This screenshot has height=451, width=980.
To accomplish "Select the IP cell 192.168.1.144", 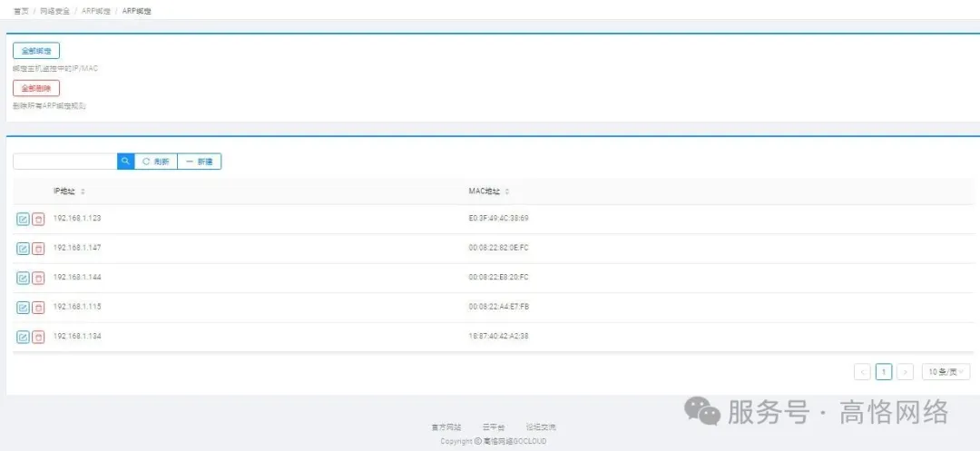I will point(77,277).
